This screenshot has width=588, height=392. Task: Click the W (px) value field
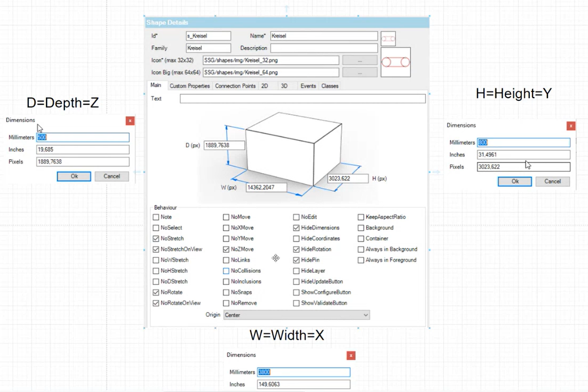click(267, 187)
